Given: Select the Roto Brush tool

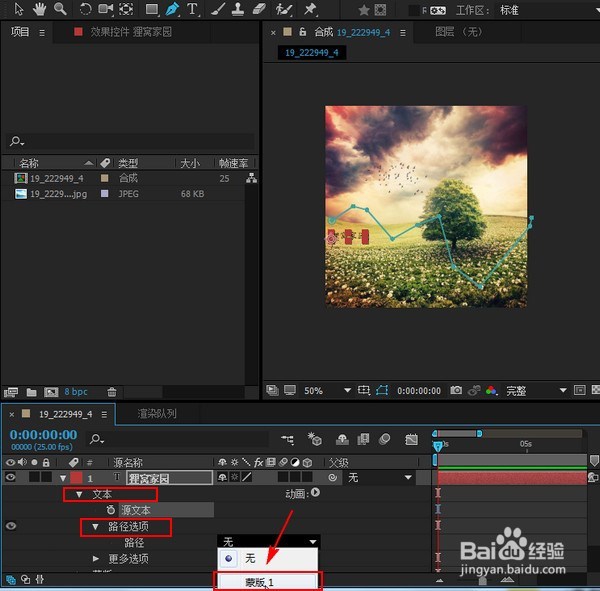Looking at the screenshot, I should click(x=284, y=9).
